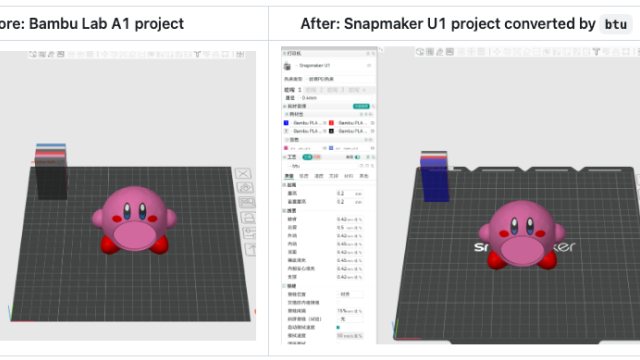Collapse the line width section header
The height and width of the screenshot is (360, 640).
point(290,211)
